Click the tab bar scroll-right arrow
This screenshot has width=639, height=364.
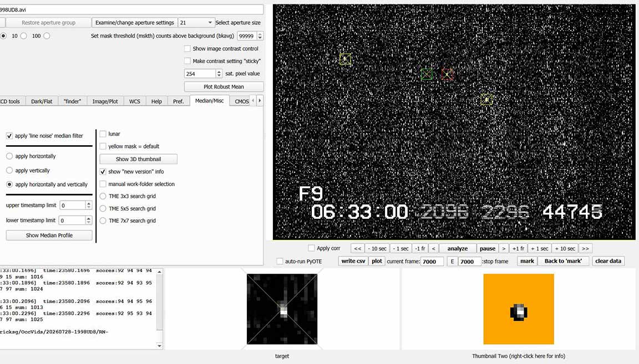pyautogui.click(x=260, y=100)
